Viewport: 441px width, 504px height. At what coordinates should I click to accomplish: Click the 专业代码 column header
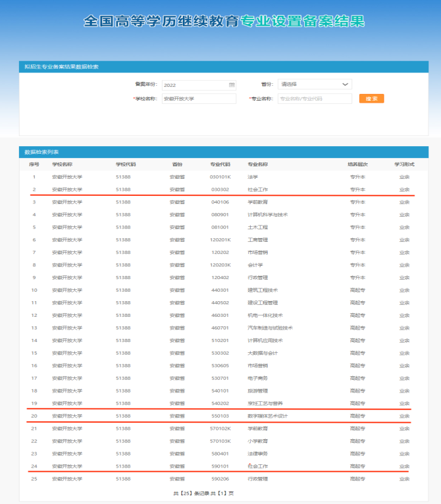tap(220, 164)
